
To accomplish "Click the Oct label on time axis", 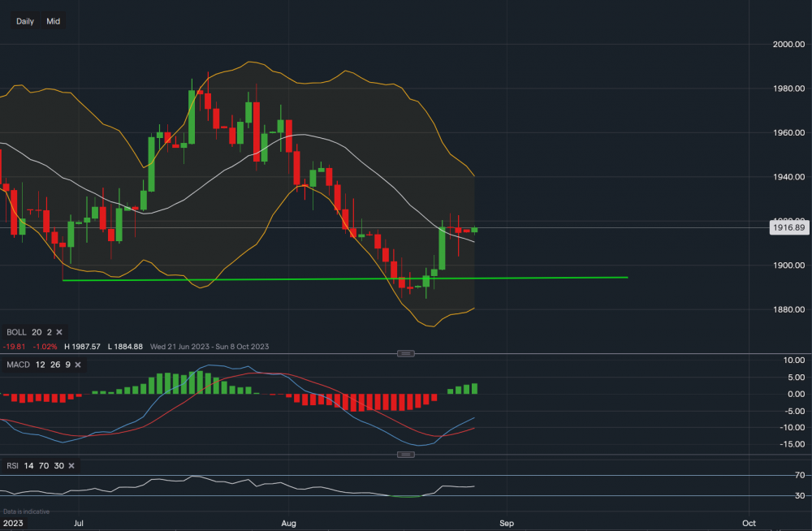I will click(749, 523).
